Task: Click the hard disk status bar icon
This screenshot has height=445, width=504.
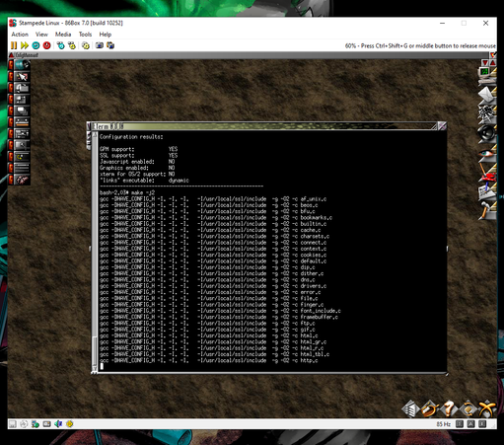Action: pos(46,424)
